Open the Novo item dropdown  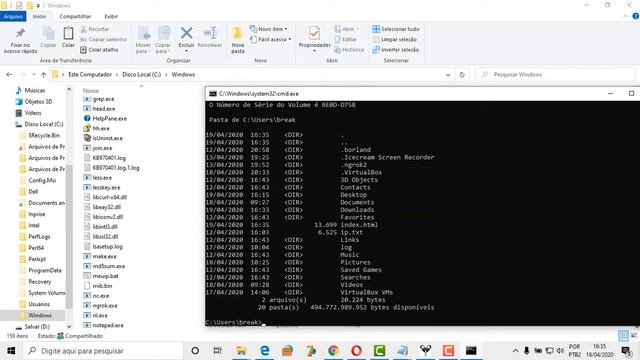click(268, 29)
